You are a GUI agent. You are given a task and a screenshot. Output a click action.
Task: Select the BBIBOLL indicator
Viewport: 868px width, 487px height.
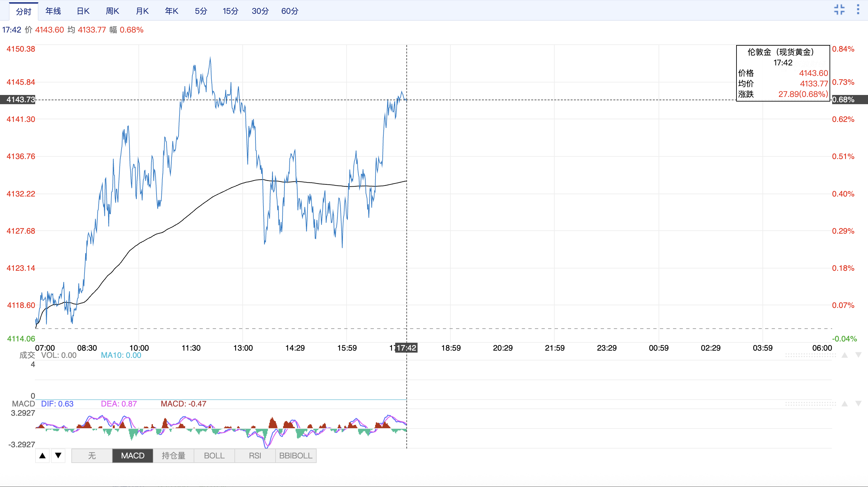click(x=296, y=456)
